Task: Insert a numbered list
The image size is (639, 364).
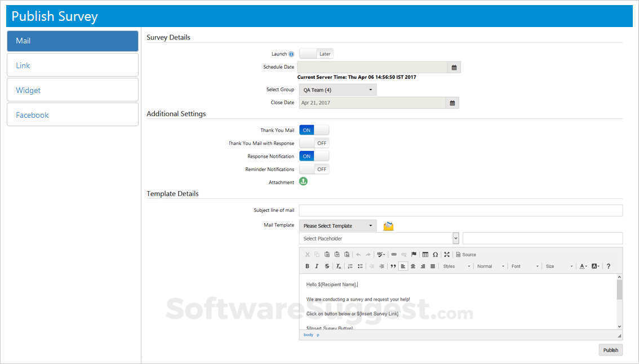Action: (x=350, y=266)
